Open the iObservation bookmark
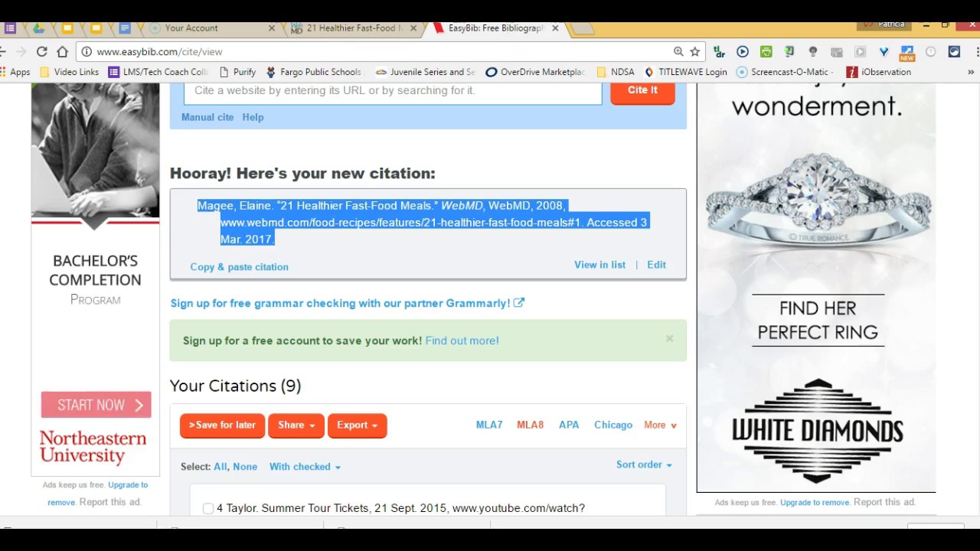The height and width of the screenshot is (551, 980). 878,72
